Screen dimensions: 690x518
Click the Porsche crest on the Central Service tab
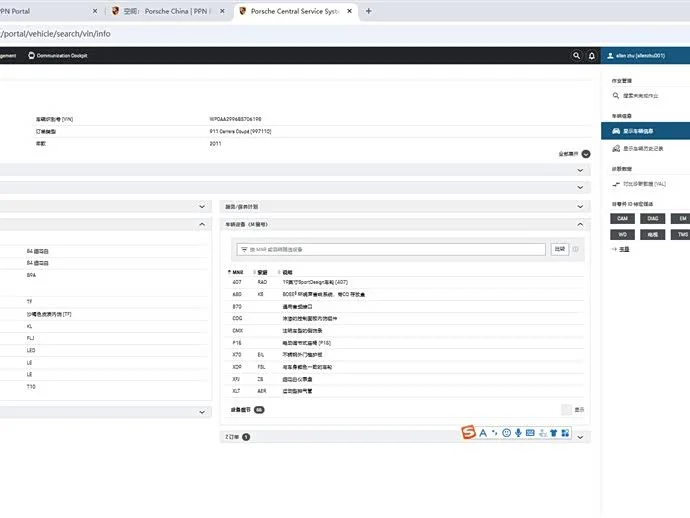coord(242,11)
